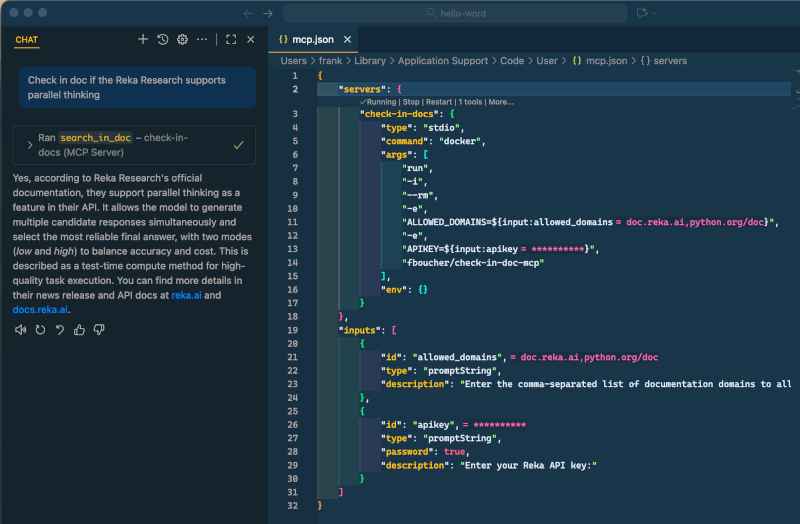Open chat panel more actions ellipsis
Screen dimensions: 800x524
(x=202, y=39)
